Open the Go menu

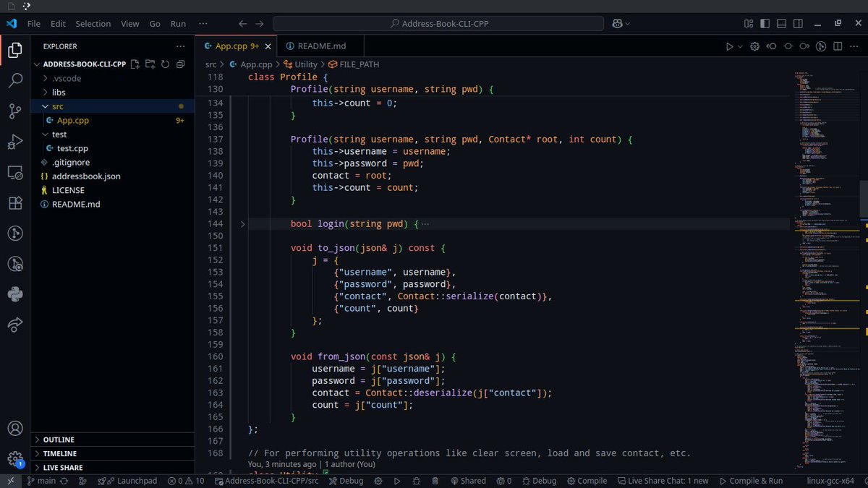click(x=155, y=23)
